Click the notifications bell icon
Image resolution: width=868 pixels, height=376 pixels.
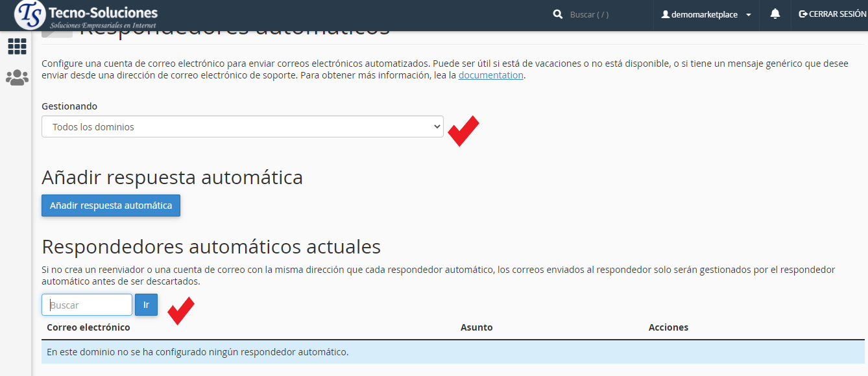coord(775,14)
